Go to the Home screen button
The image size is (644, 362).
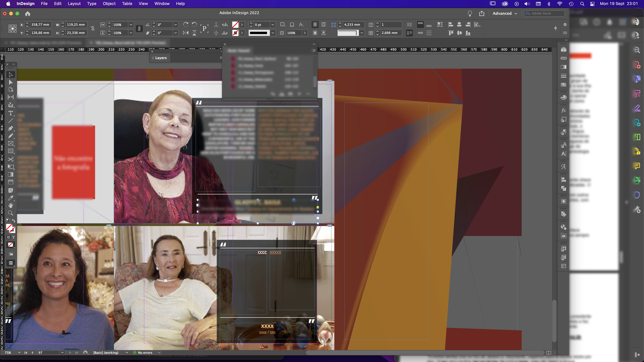[28, 14]
